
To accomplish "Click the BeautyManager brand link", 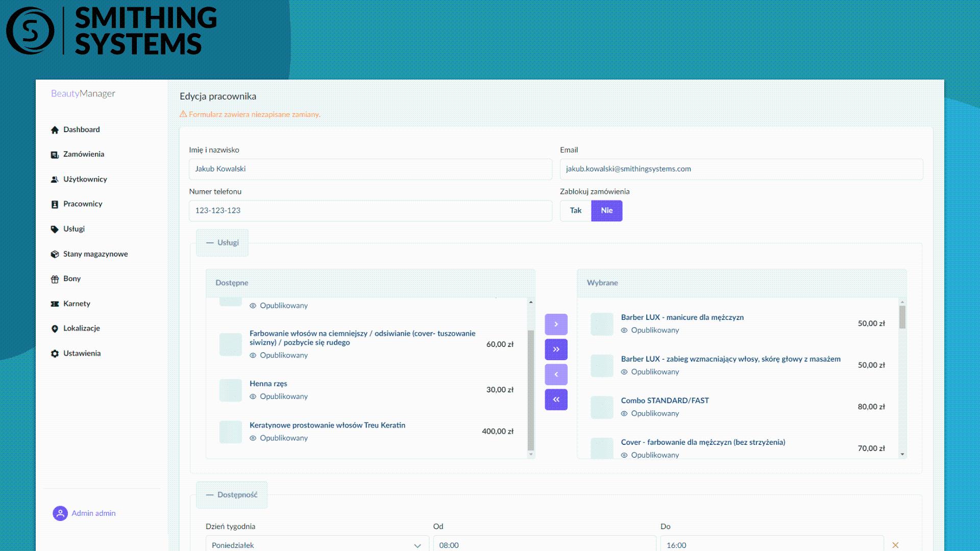I will [x=83, y=93].
